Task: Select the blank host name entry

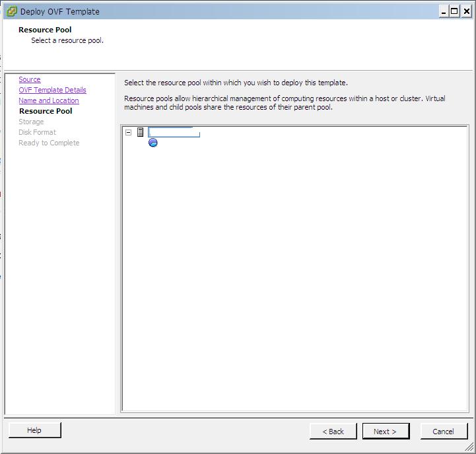Action: tap(174, 132)
